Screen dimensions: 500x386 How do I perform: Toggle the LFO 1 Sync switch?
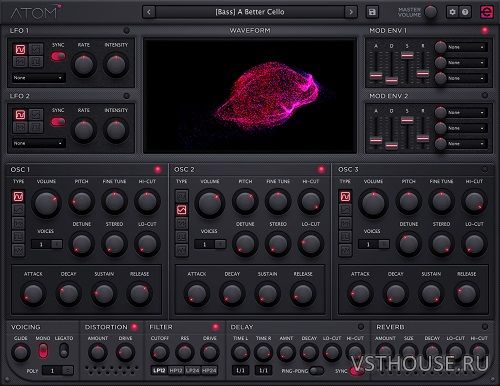click(58, 56)
